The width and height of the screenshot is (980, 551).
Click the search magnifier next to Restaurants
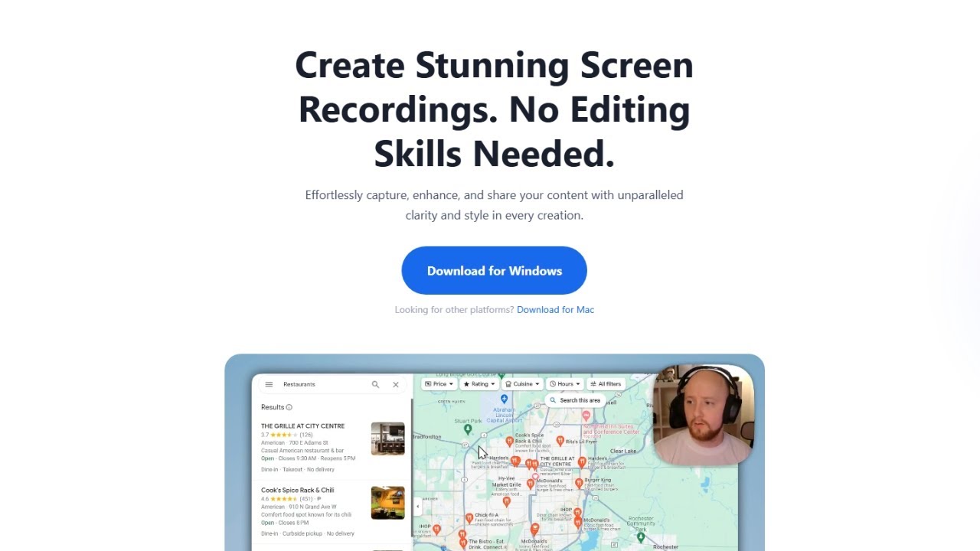375,384
